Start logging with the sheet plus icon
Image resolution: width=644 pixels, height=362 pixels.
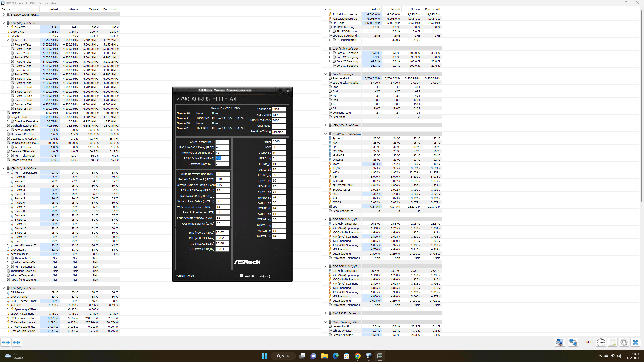tap(613, 342)
